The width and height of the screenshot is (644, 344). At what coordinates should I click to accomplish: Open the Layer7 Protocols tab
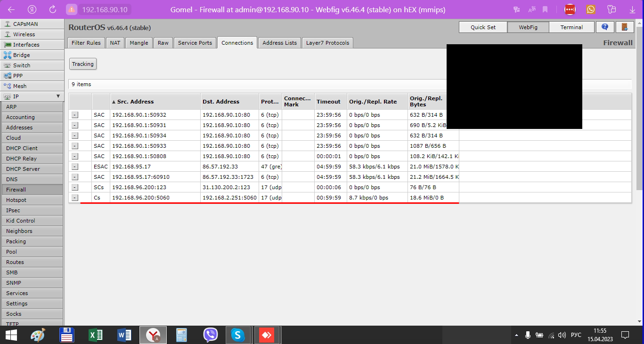tap(327, 43)
